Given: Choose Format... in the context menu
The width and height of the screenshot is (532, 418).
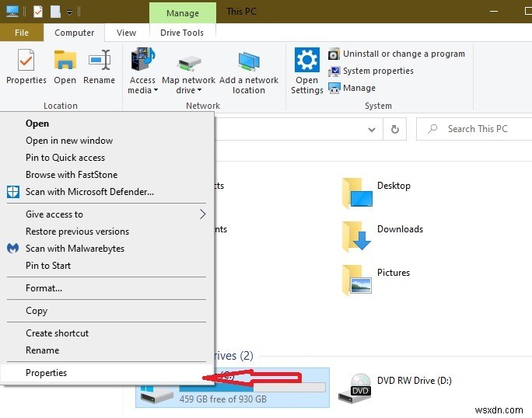Looking at the screenshot, I should pyautogui.click(x=107, y=288).
